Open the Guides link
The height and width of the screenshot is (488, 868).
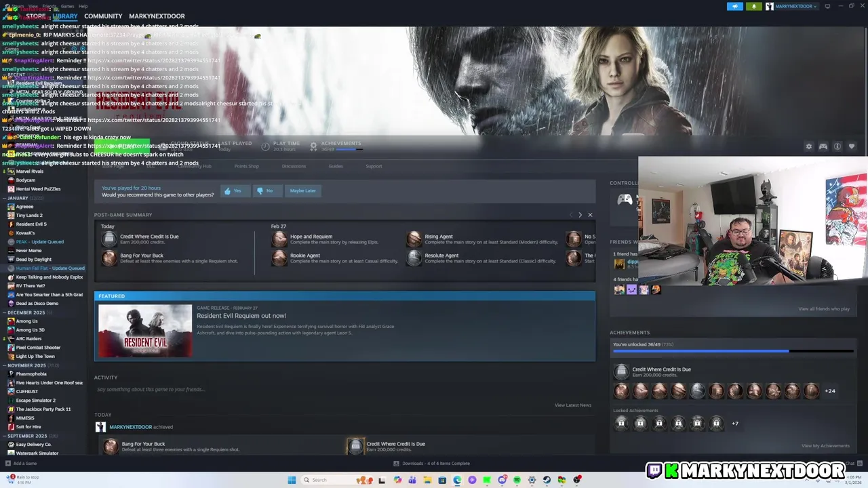click(336, 166)
